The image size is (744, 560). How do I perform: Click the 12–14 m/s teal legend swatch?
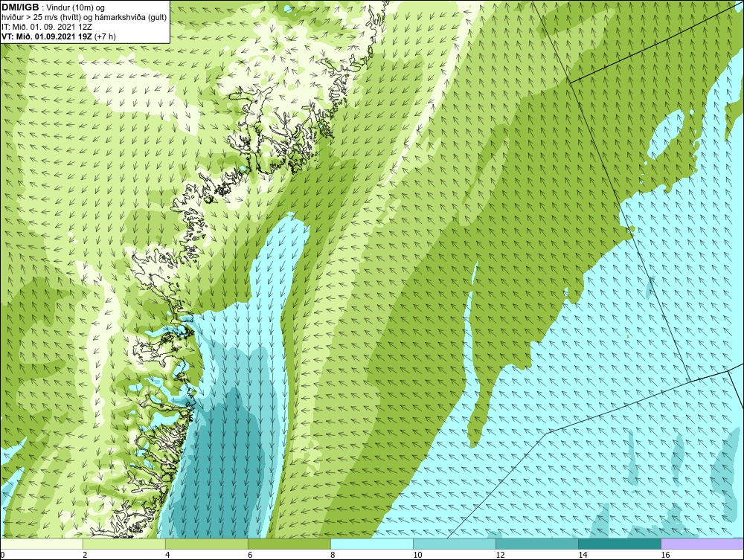tap(537, 544)
